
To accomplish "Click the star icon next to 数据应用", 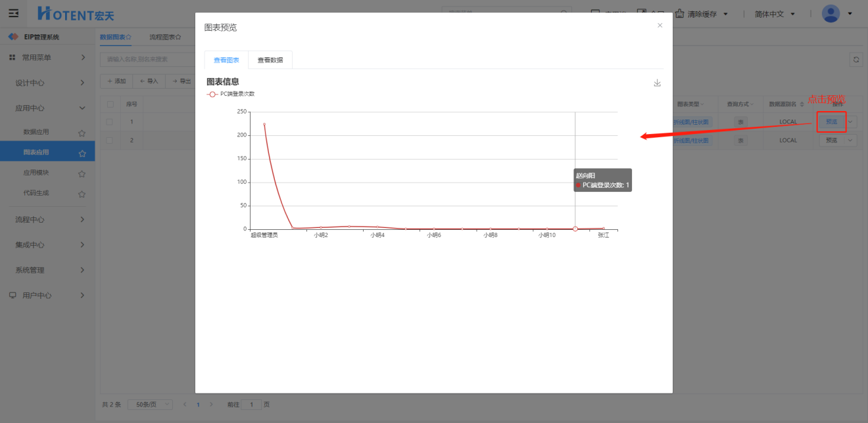I will click(82, 133).
